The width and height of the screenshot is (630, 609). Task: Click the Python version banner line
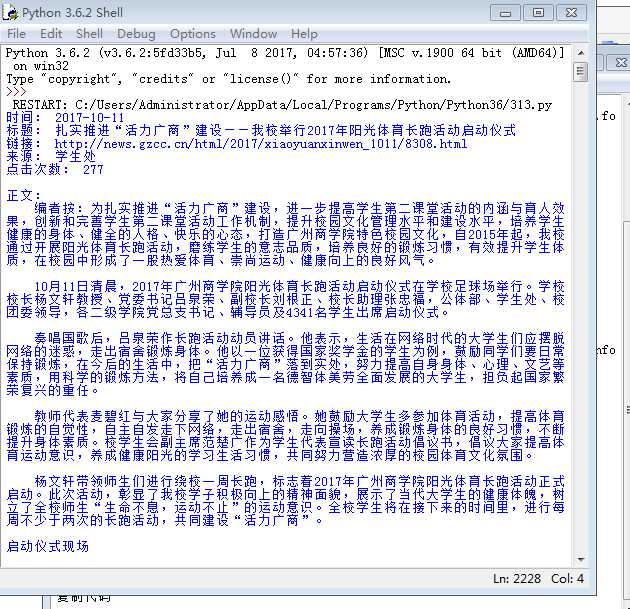pos(285,53)
